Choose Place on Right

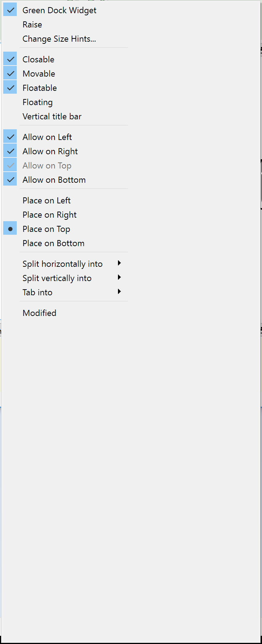click(x=50, y=215)
